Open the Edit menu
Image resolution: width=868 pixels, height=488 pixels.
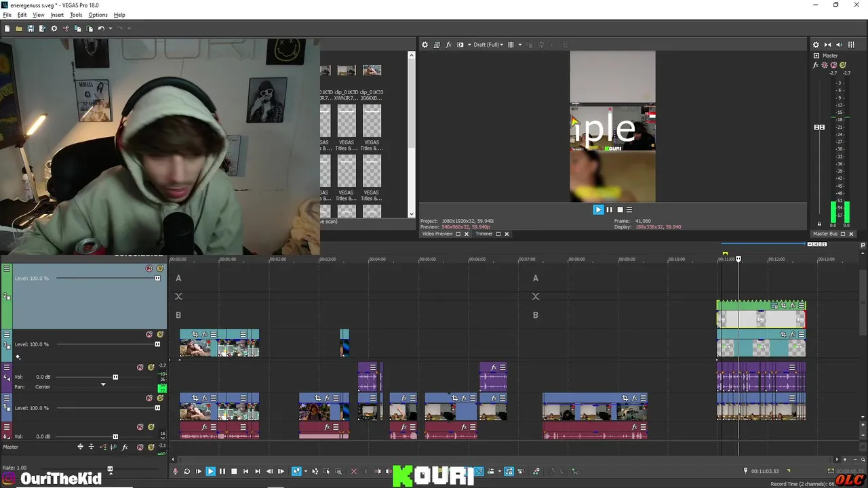point(22,15)
